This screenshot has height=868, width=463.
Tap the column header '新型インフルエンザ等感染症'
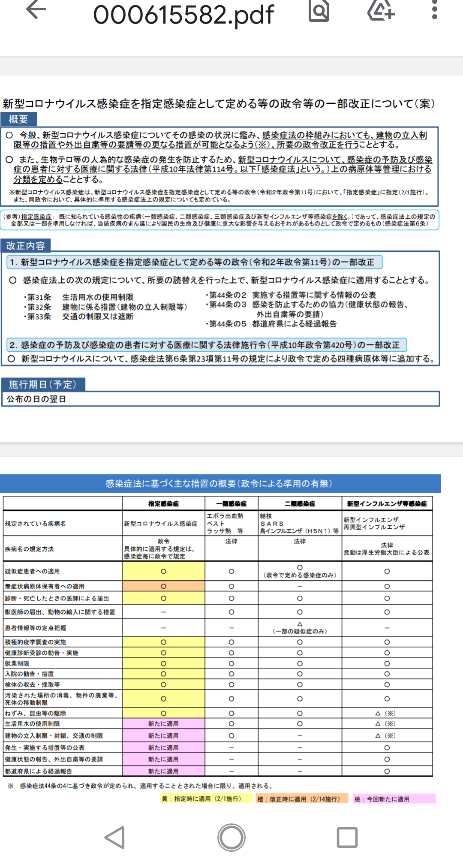click(387, 503)
